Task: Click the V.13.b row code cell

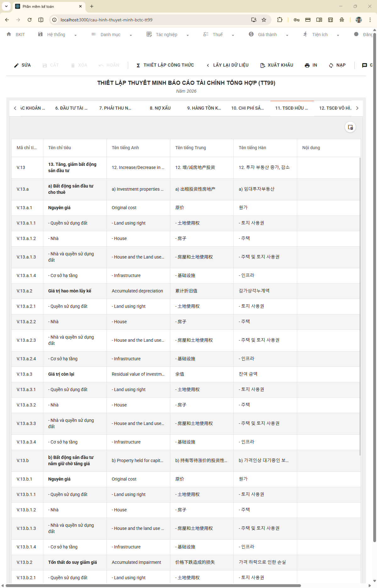Action: pos(27,461)
